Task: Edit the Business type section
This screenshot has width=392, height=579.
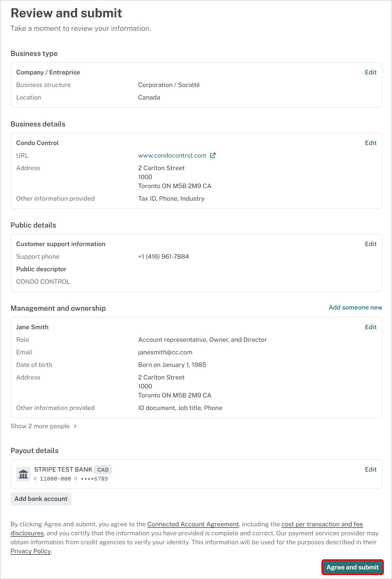Action: [x=370, y=72]
